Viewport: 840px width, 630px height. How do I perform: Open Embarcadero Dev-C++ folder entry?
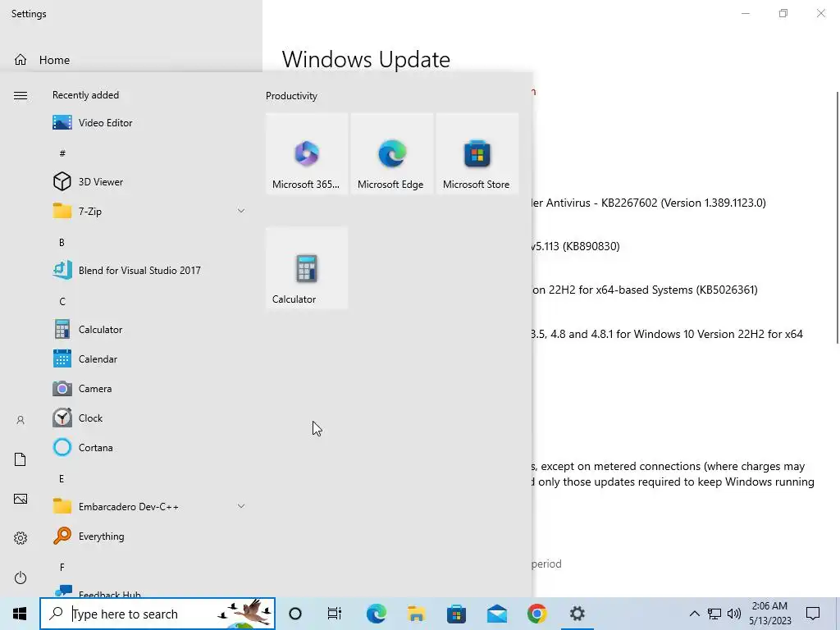[x=150, y=506]
